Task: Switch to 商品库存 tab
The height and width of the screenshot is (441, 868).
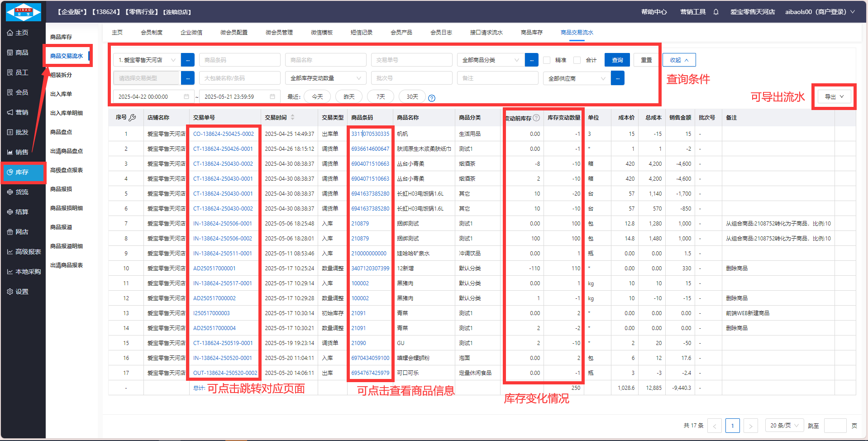Action: click(532, 33)
